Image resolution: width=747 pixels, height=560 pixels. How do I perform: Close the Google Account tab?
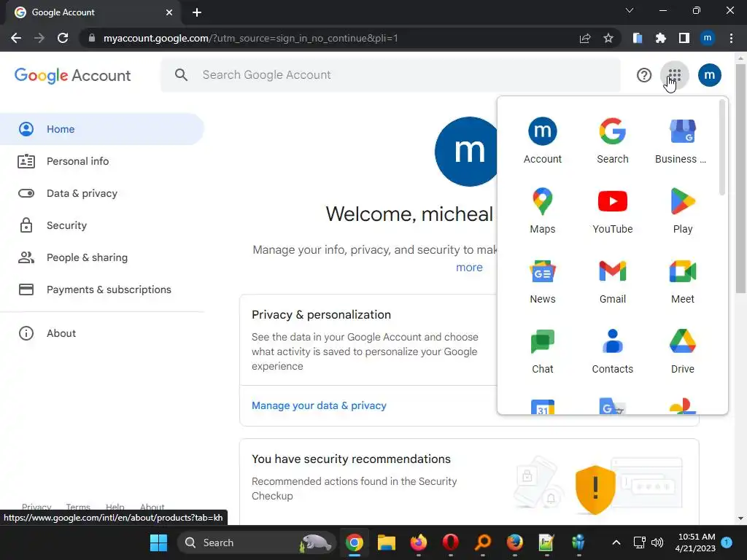(x=169, y=12)
